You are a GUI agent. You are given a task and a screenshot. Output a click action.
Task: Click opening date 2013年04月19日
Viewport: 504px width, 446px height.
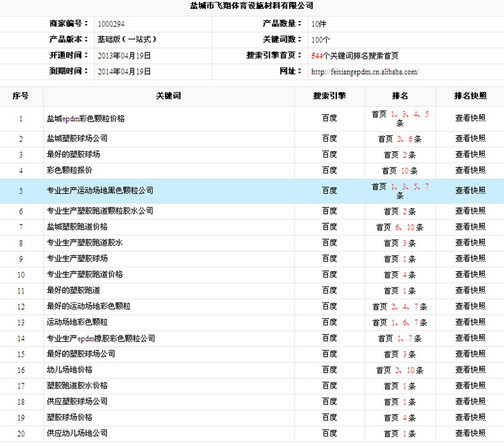(x=124, y=56)
